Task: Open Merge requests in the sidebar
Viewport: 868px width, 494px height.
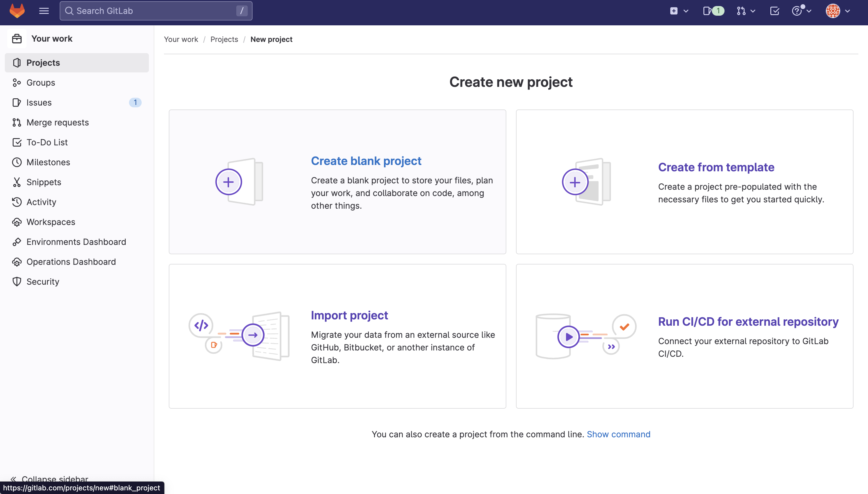Action: click(x=77, y=122)
